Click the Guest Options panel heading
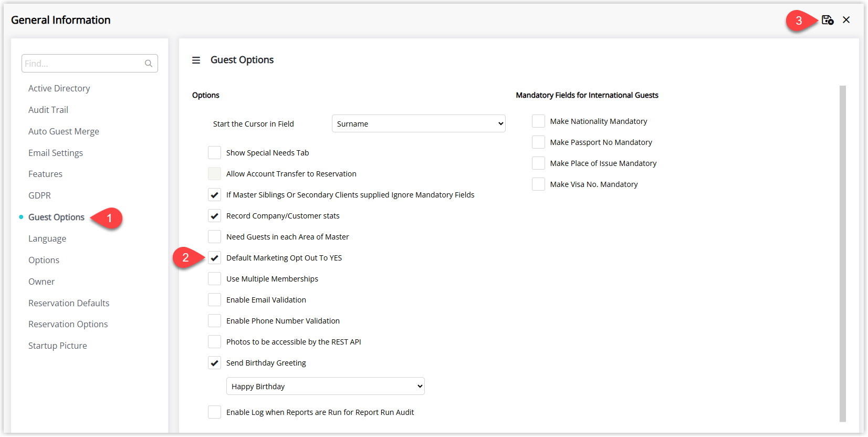The image size is (868, 437). click(242, 60)
